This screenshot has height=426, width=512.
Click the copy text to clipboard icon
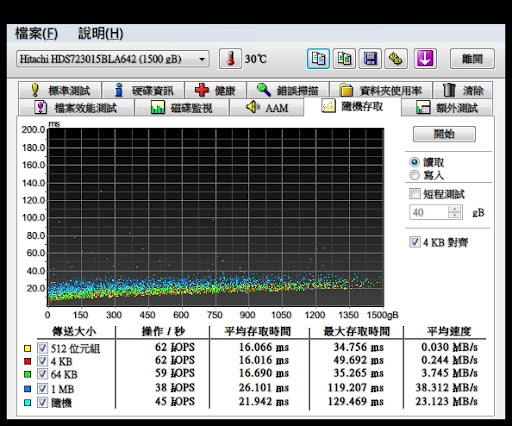pyautogui.click(x=318, y=59)
